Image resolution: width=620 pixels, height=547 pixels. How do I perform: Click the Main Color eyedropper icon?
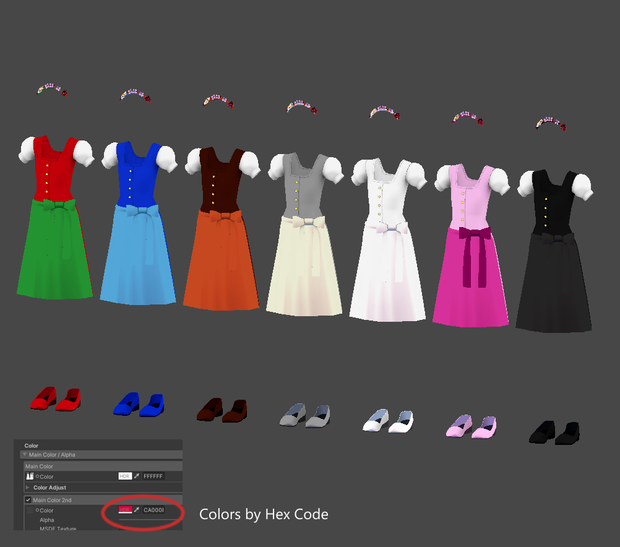[137, 476]
